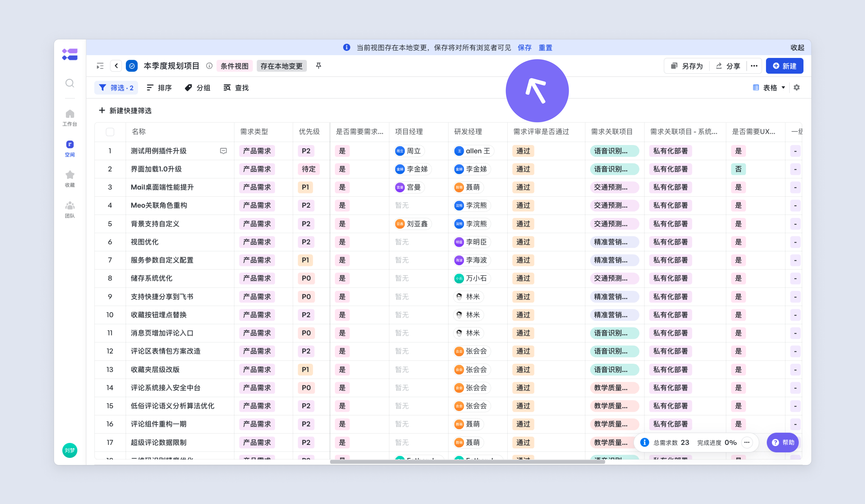Click 教学质量 tag in 评论组件重构一期 row
The height and width of the screenshot is (504, 865).
pyautogui.click(x=614, y=424)
